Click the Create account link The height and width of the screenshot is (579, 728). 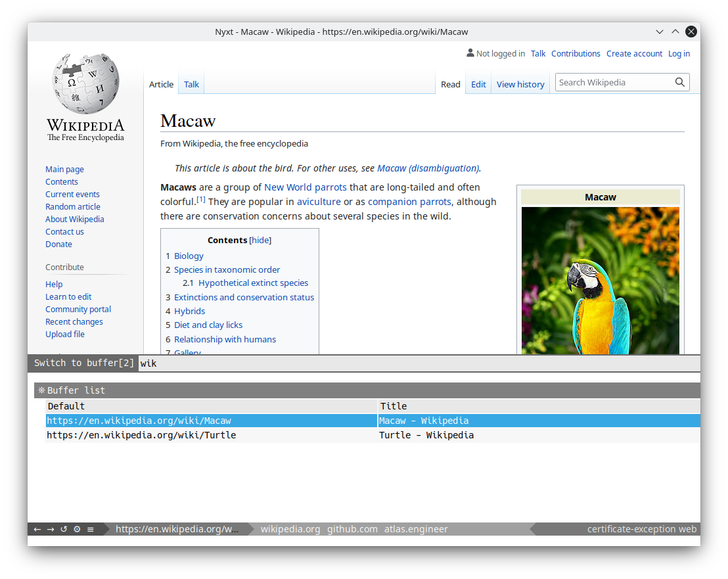634,53
